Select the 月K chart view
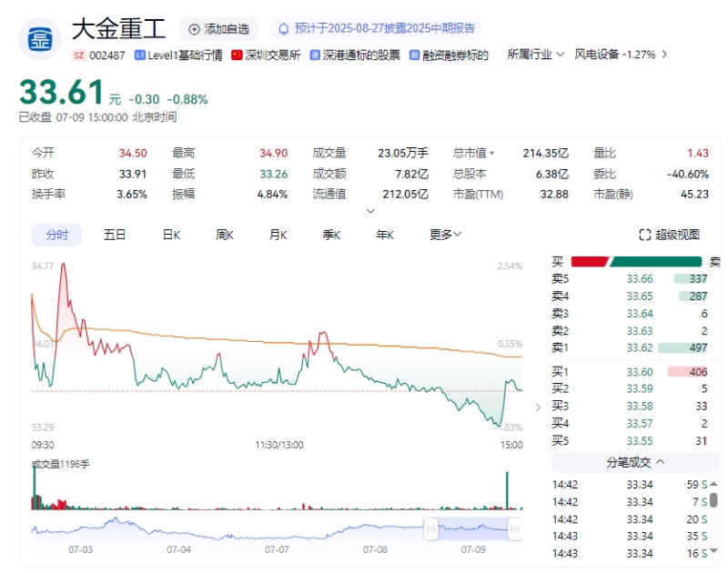 (x=278, y=234)
